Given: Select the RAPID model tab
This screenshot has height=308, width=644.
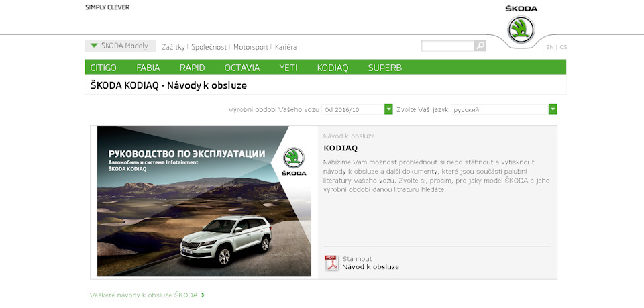Looking at the screenshot, I should point(193,68).
